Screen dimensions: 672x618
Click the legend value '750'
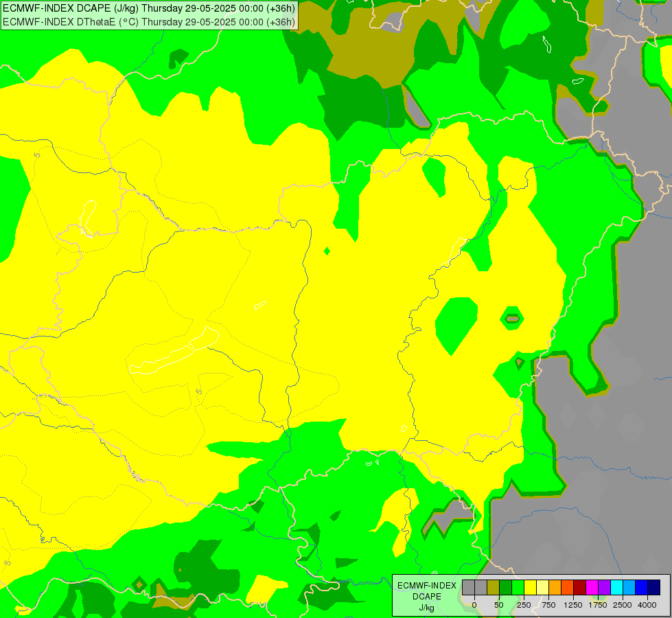coord(548,605)
